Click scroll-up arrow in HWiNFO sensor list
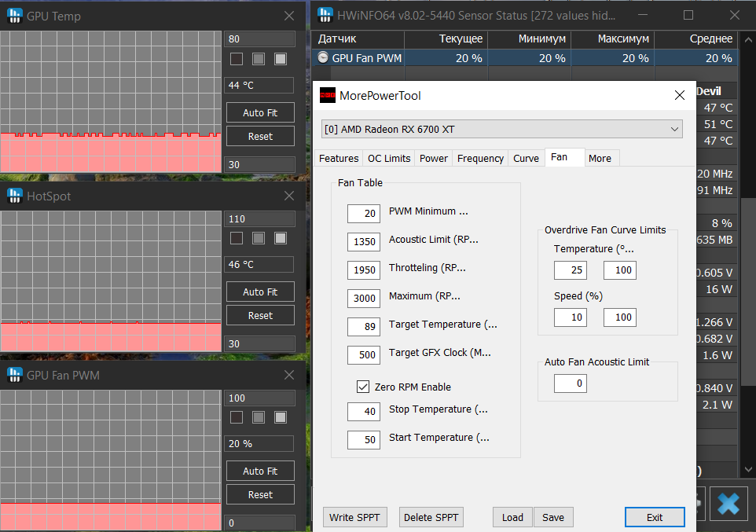756x532 pixels. [748, 39]
